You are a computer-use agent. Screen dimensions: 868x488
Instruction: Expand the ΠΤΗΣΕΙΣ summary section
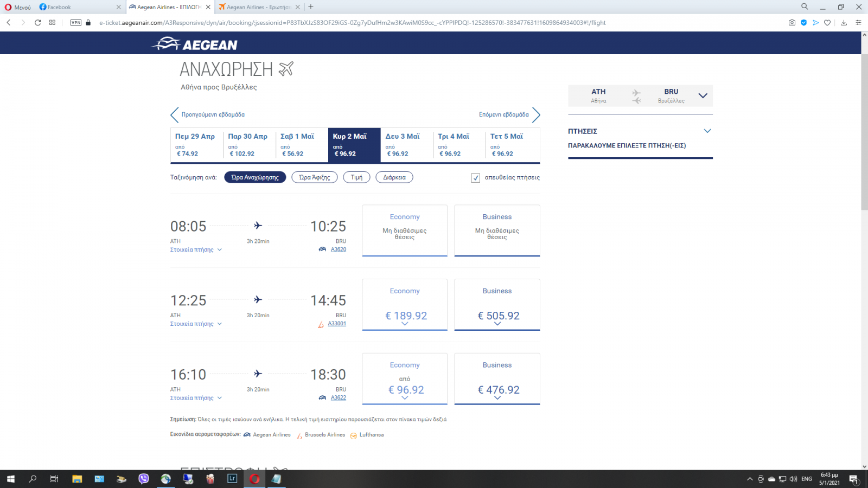point(707,131)
